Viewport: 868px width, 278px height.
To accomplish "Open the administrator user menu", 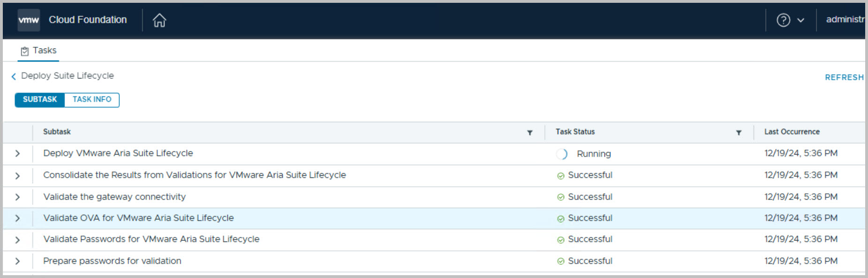I will 845,20.
